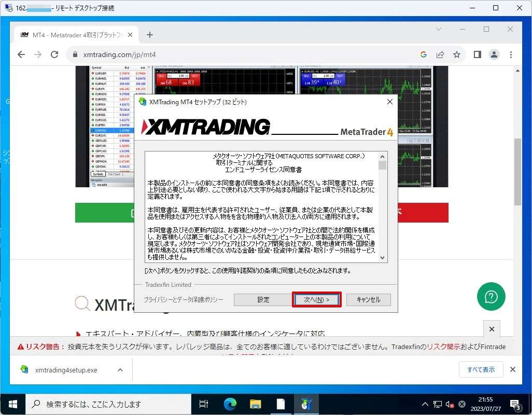
Task: Click the browser Forward arrow
Action: coord(38,54)
